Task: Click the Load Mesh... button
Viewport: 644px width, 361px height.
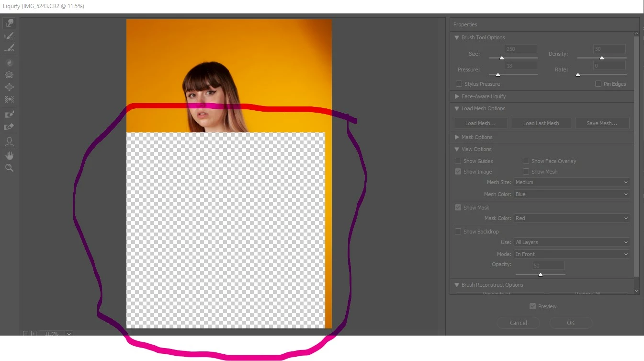Action: [480, 123]
